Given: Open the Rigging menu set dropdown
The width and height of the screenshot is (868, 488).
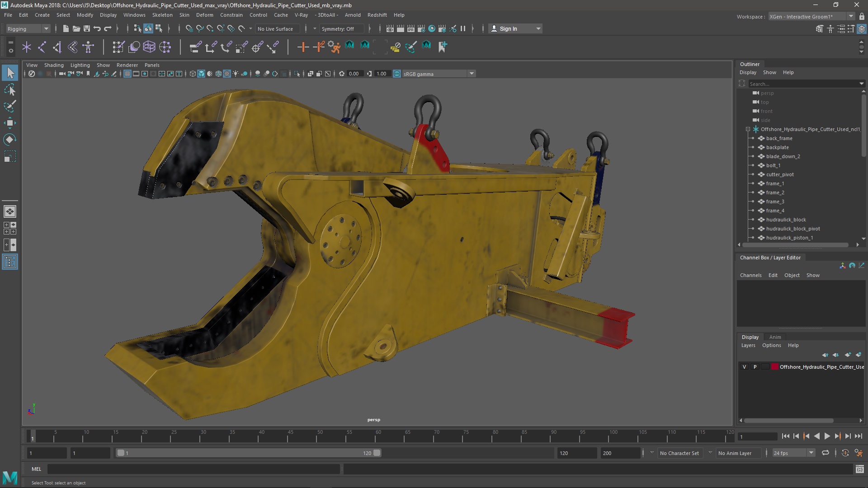Looking at the screenshot, I should pyautogui.click(x=28, y=28).
